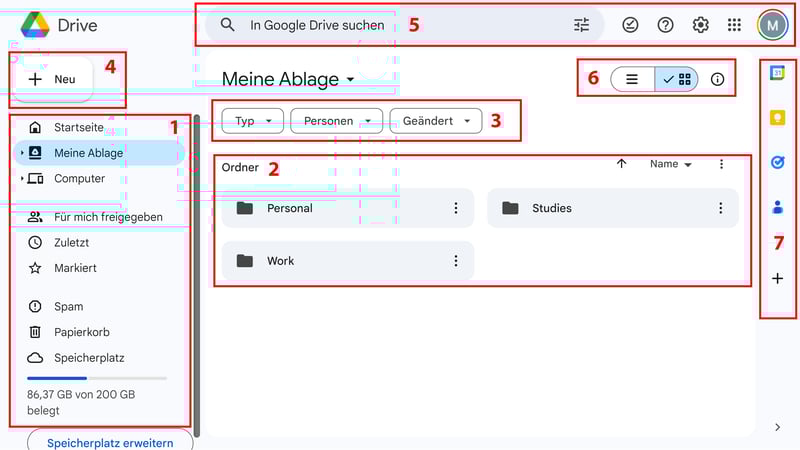Click the Google Drive logo
800x450 pixels.
(x=35, y=25)
